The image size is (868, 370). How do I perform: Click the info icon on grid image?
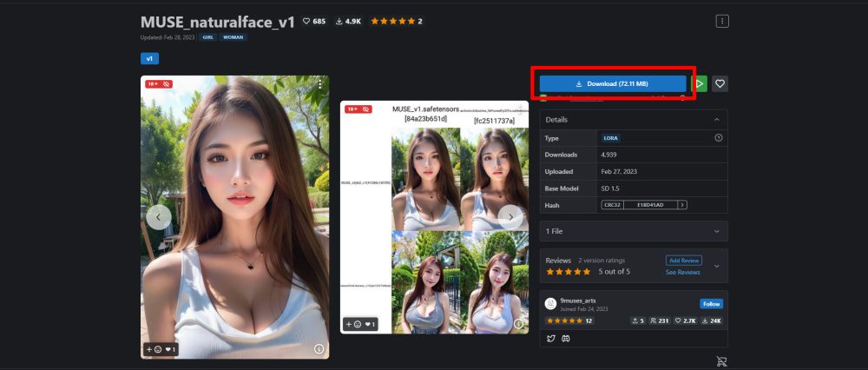coord(519,324)
